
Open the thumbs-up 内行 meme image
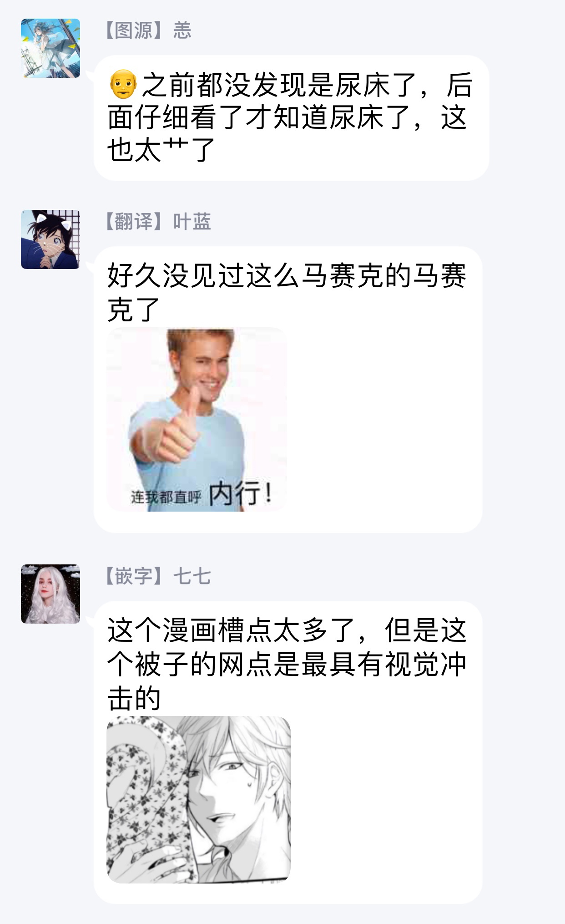click(197, 420)
